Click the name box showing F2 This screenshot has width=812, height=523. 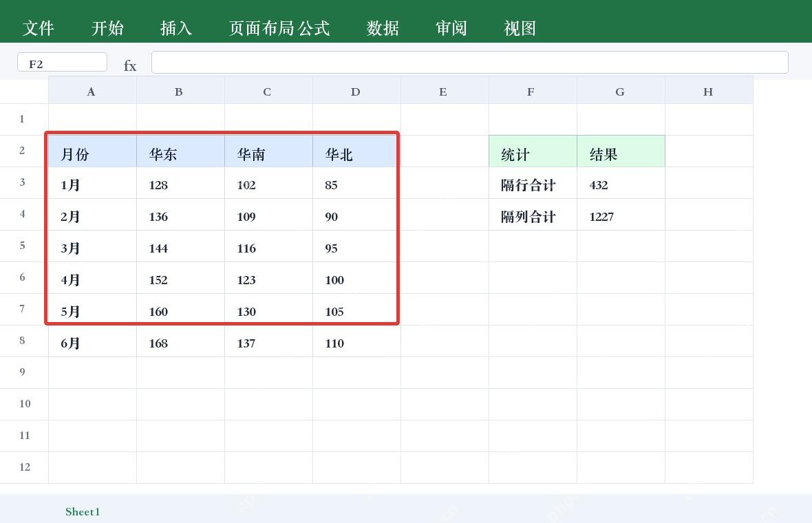pyautogui.click(x=62, y=62)
